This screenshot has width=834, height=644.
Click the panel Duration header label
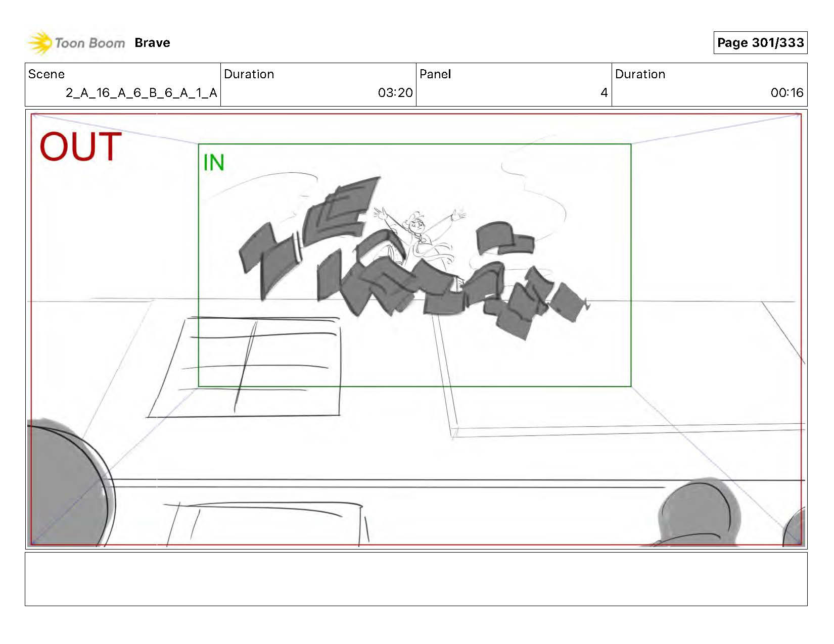pyautogui.click(x=640, y=74)
